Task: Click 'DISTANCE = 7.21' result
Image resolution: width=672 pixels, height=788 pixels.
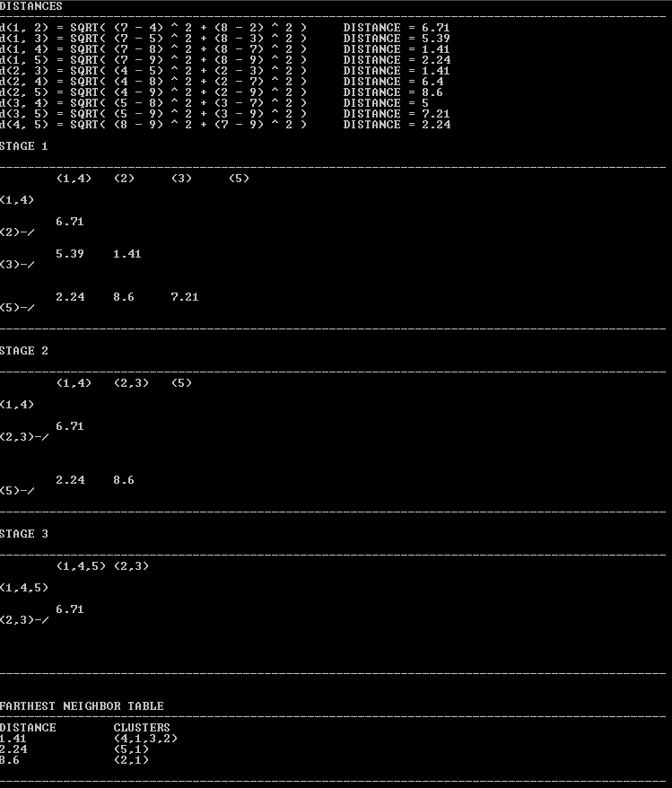Action: (397, 114)
